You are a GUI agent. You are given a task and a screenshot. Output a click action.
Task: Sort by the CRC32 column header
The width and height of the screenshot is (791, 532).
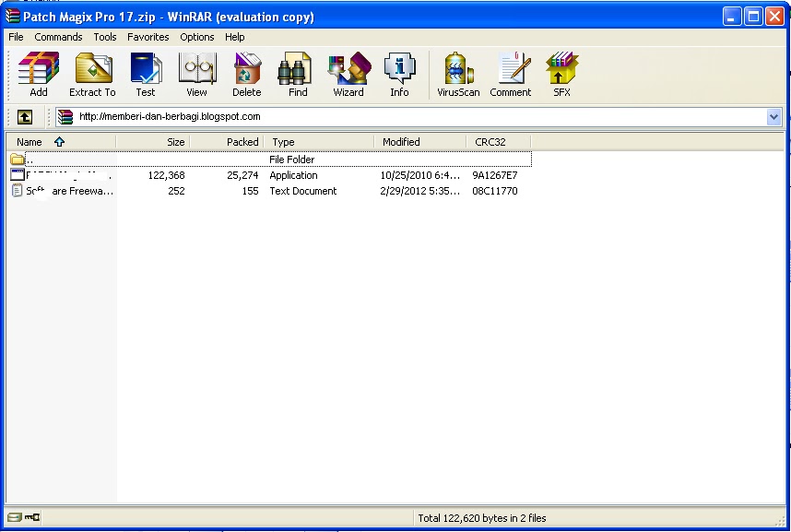click(x=499, y=142)
